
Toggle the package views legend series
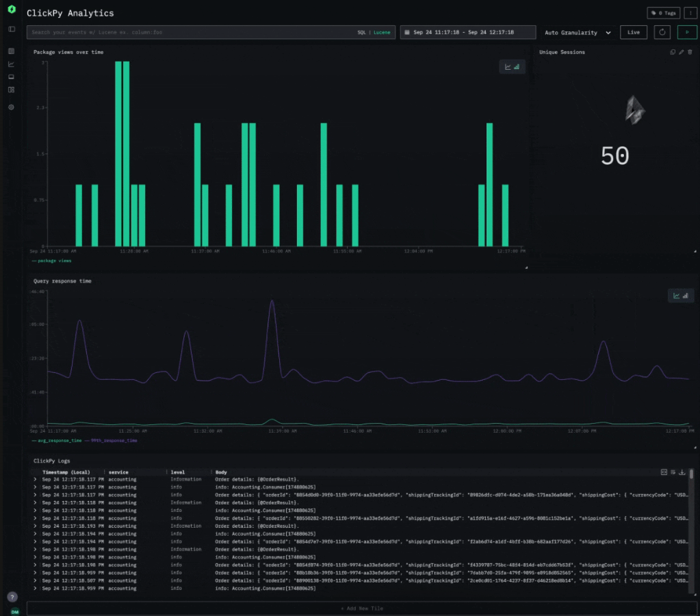(x=52, y=261)
